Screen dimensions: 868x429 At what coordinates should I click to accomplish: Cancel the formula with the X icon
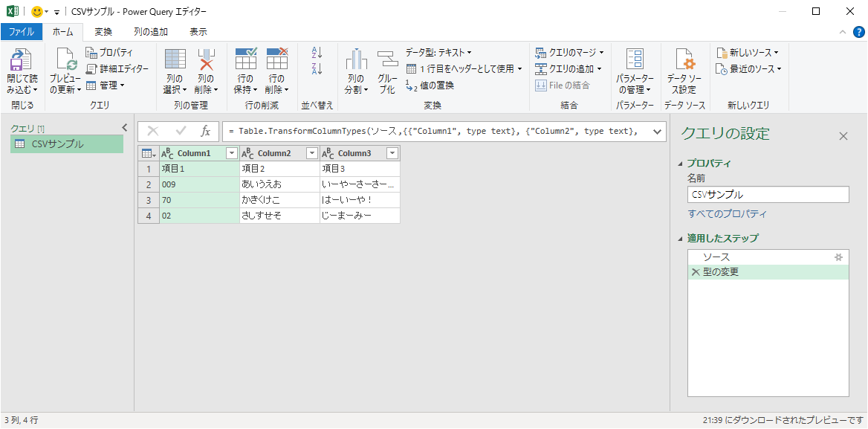pyautogui.click(x=153, y=131)
